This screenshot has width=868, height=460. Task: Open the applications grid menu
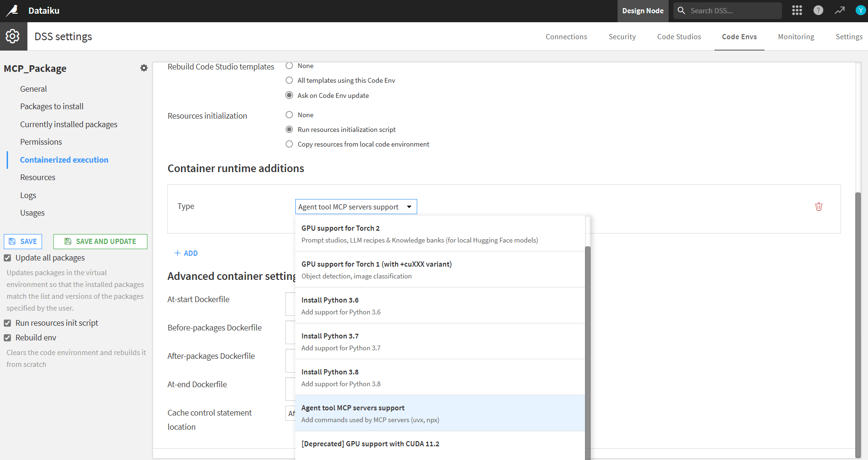[797, 10]
